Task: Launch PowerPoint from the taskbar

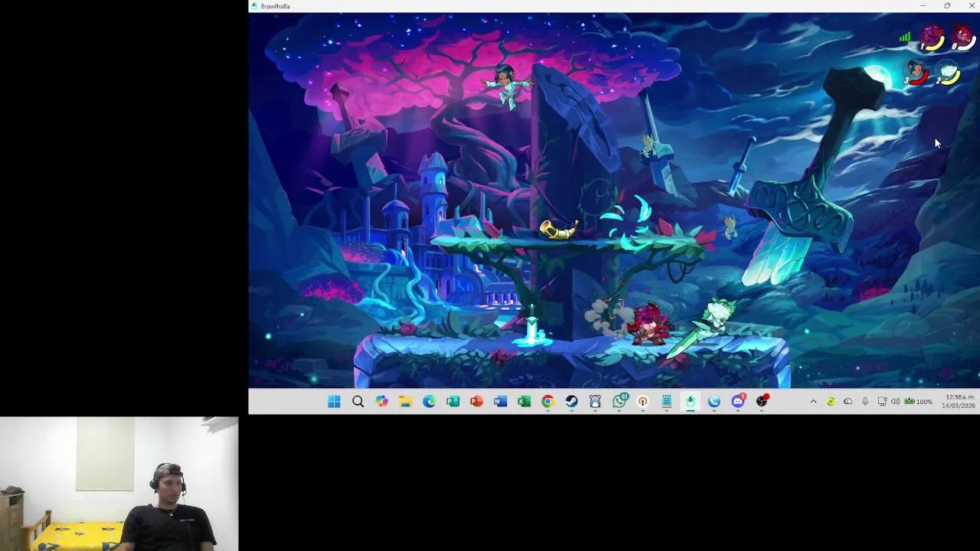Action: pos(476,402)
